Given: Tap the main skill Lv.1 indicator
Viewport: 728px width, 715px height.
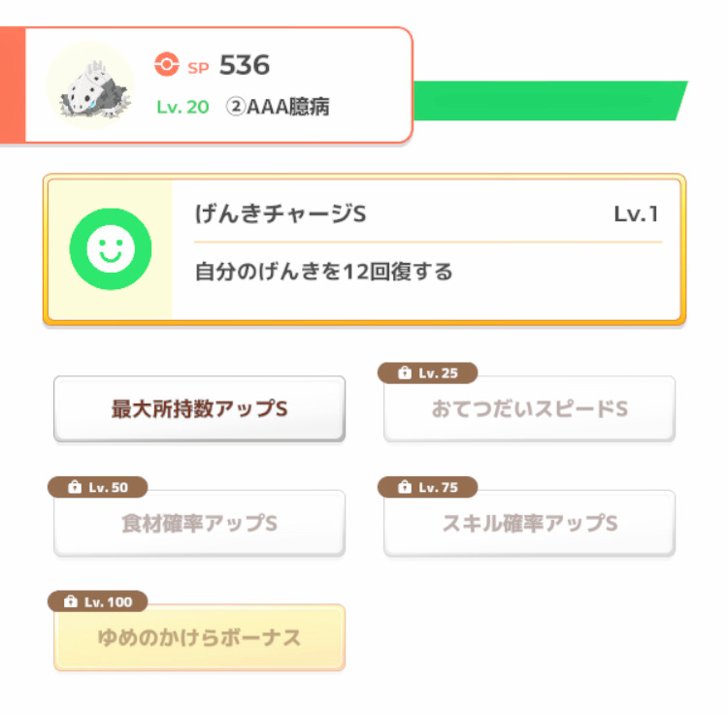Looking at the screenshot, I should [636, 214].
